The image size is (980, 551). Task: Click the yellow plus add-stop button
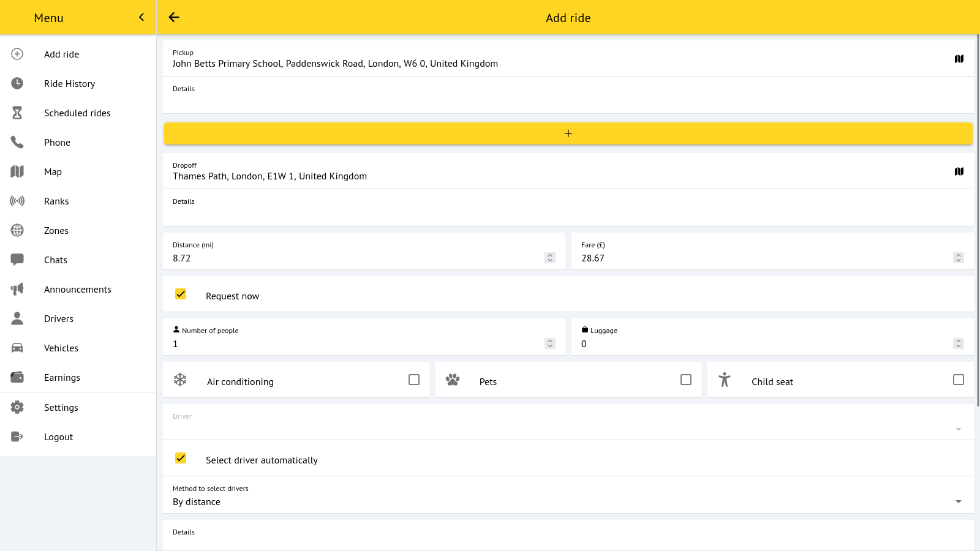568,133
